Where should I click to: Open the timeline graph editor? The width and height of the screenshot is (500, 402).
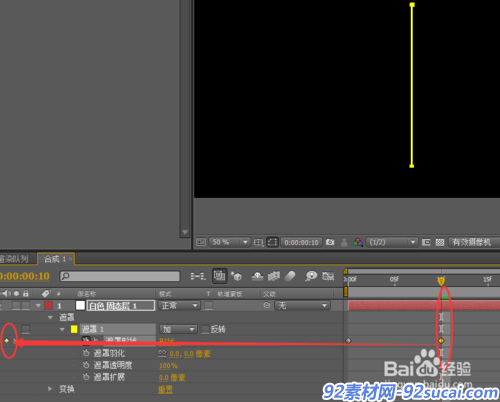[328, 276]
